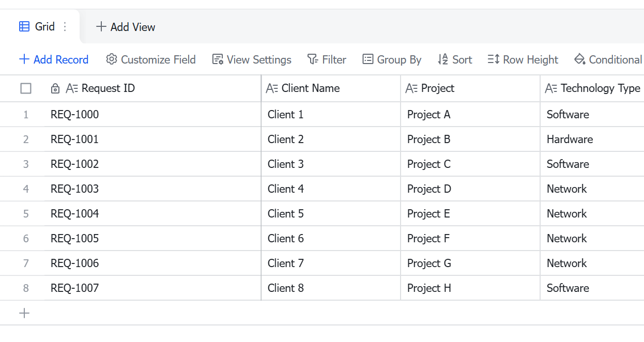Open the Grid view three-dot options menu

(65, 27)
